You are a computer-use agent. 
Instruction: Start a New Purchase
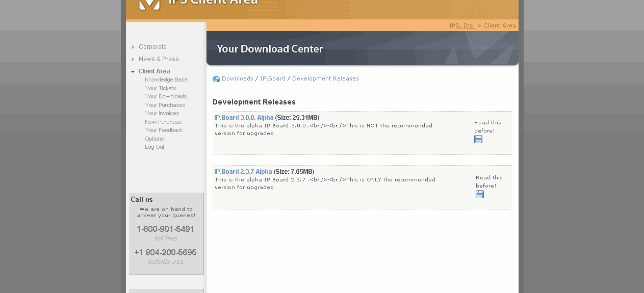pyautogui.click(x=163, y=122)
